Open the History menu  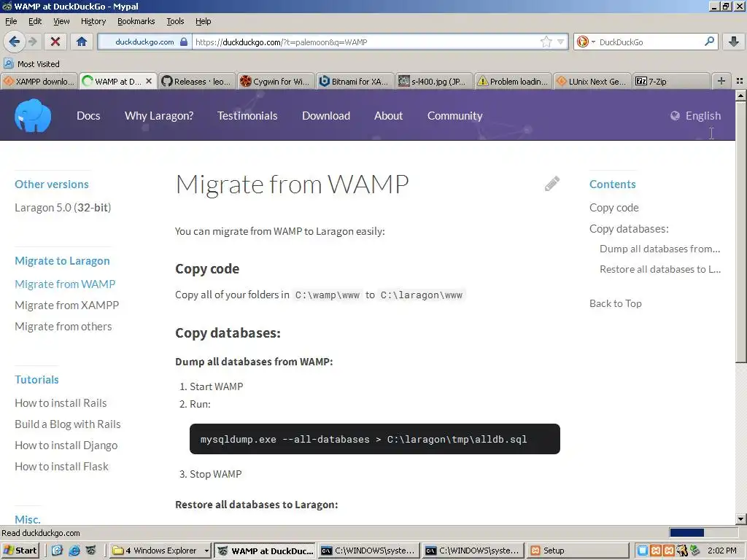point(93,21)
